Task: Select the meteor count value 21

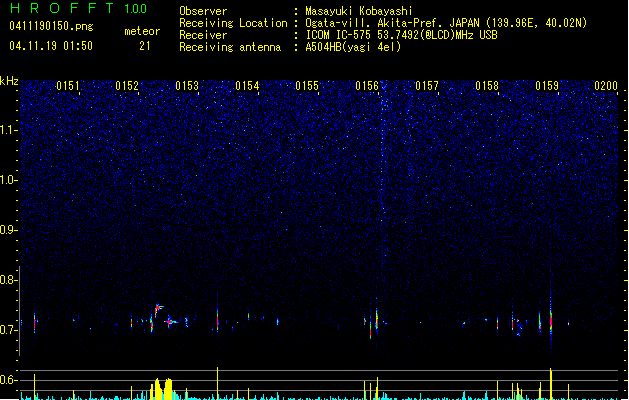Action: (145, 46)
